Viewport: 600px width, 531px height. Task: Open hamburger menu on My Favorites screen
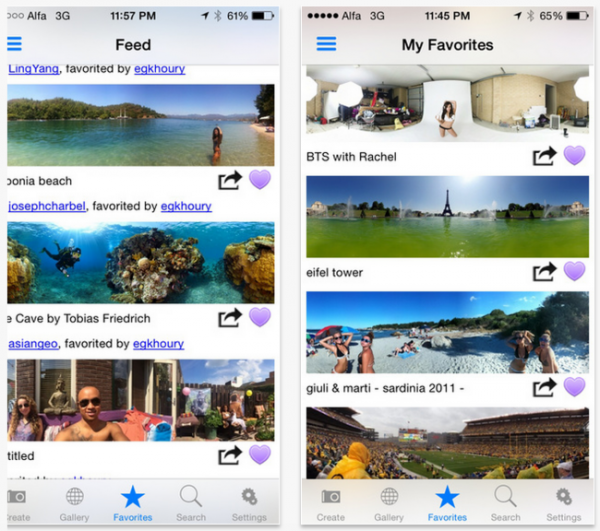pyautogui.click(x=326, y=44)
